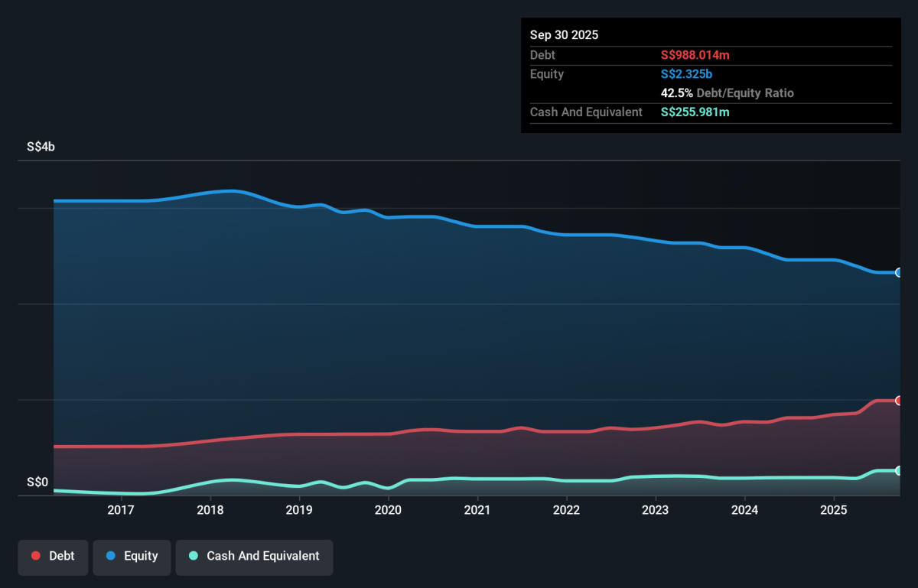Viewport: 918px width, 588px height.
Task: Toggle the Cash And Equivalent legend button
Action: click(254, 556)
